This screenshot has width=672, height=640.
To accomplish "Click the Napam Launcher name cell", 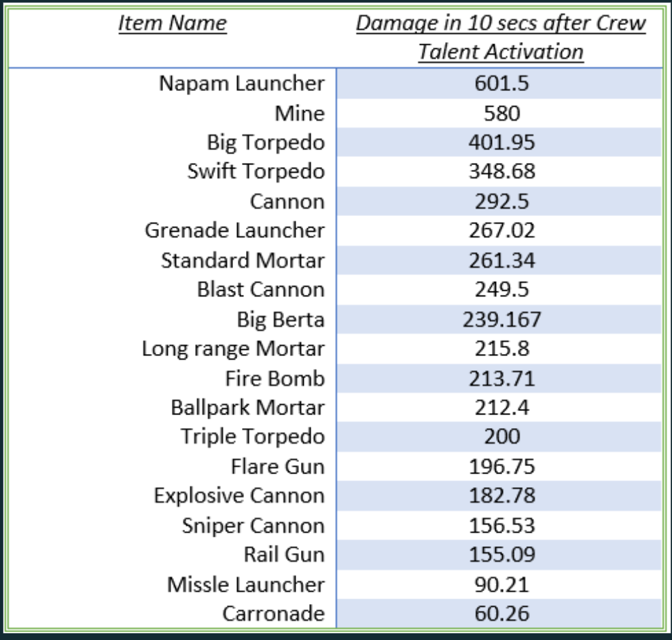I will click(241, 83).
